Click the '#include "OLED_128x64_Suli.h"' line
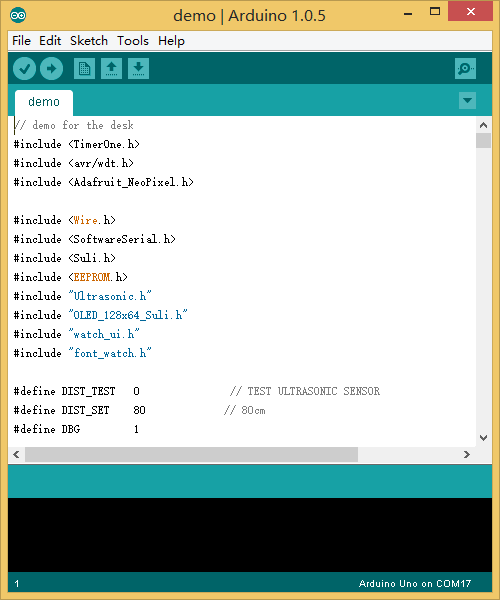The height and width of the screenshot is (600, 500). coord(101,315)
